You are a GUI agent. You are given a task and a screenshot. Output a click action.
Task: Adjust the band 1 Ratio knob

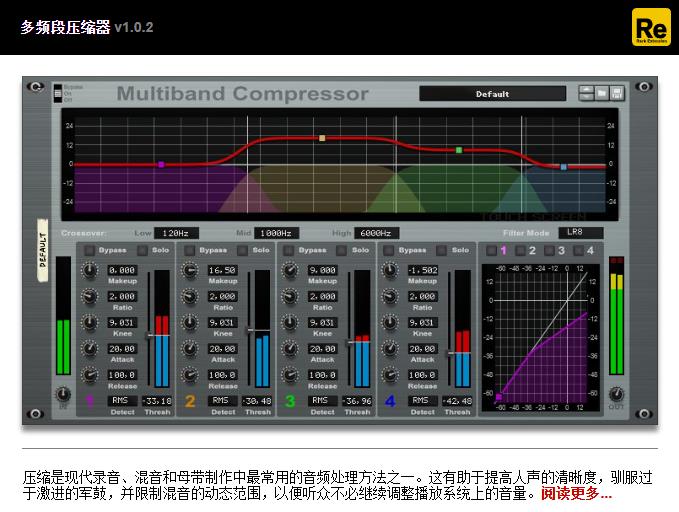pos(90,297)
